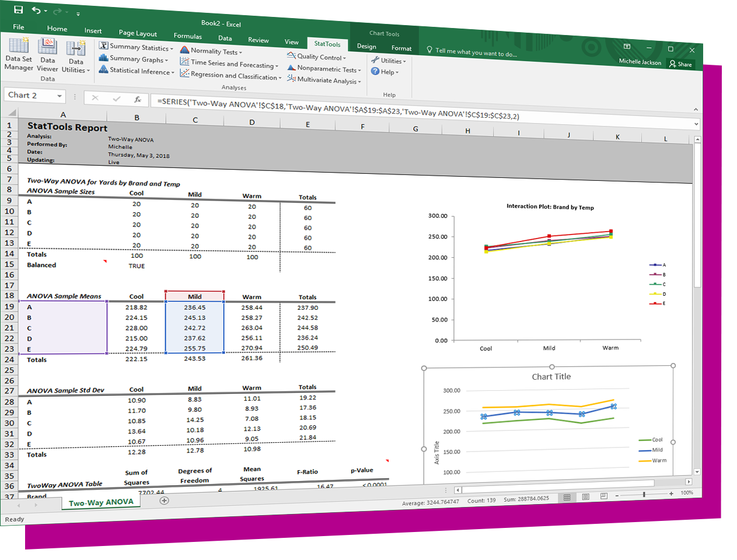Switch to the Home ribbon tab
The height and width of the screenshot is (560, 737).
point(57,29)
